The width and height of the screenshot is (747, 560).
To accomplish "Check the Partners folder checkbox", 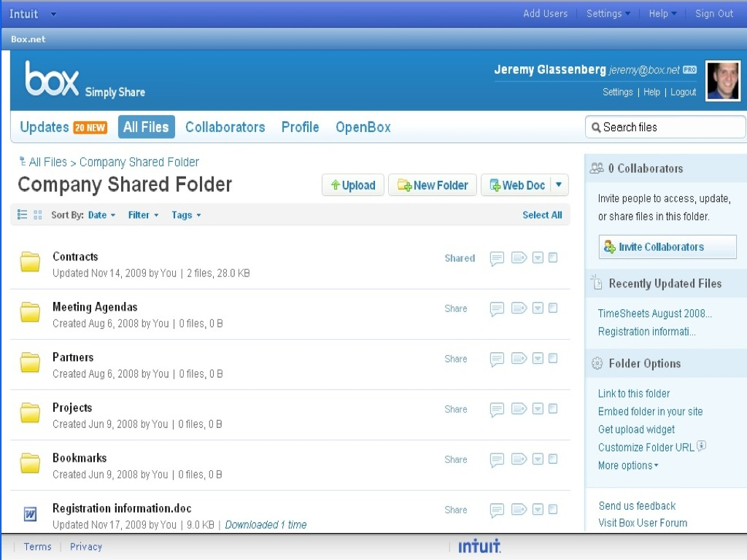I will click(553, 358).
